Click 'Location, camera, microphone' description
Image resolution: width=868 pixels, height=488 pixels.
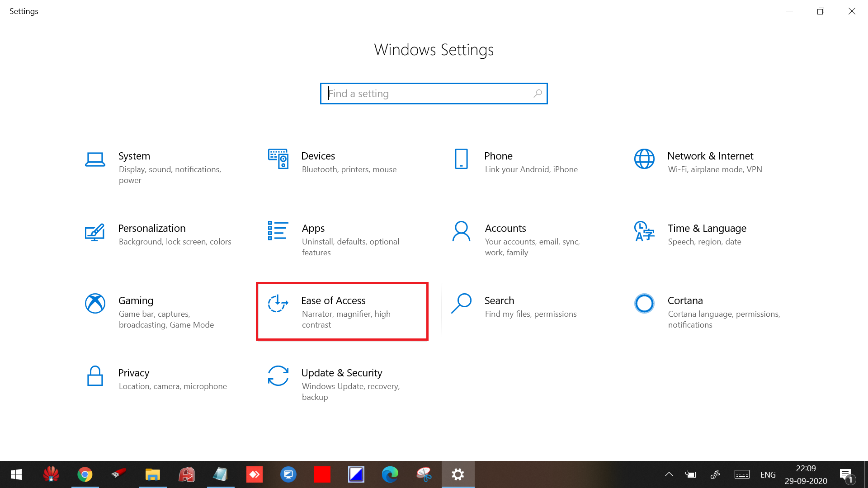coord(173,386)
